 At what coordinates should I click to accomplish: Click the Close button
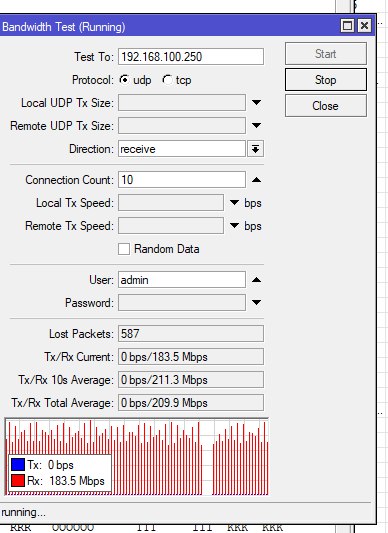[325, 106]
